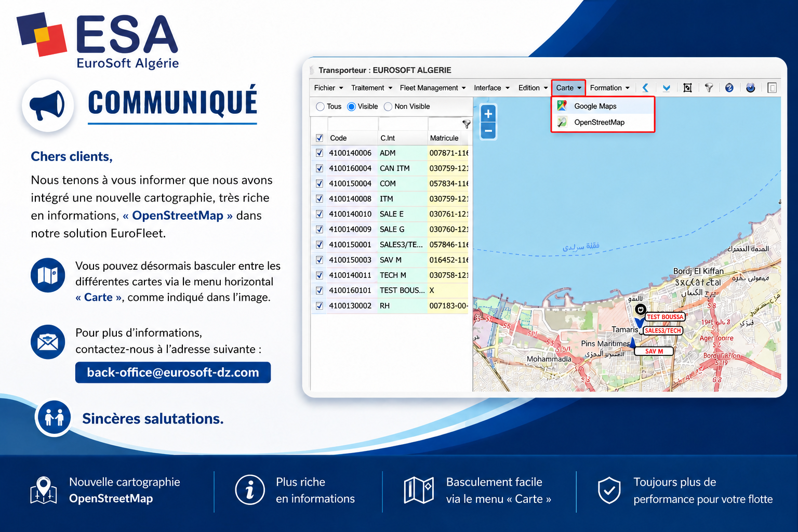Click the filter field above the Code column
Viewport: 798px width, 532px height.
[353, 124]
